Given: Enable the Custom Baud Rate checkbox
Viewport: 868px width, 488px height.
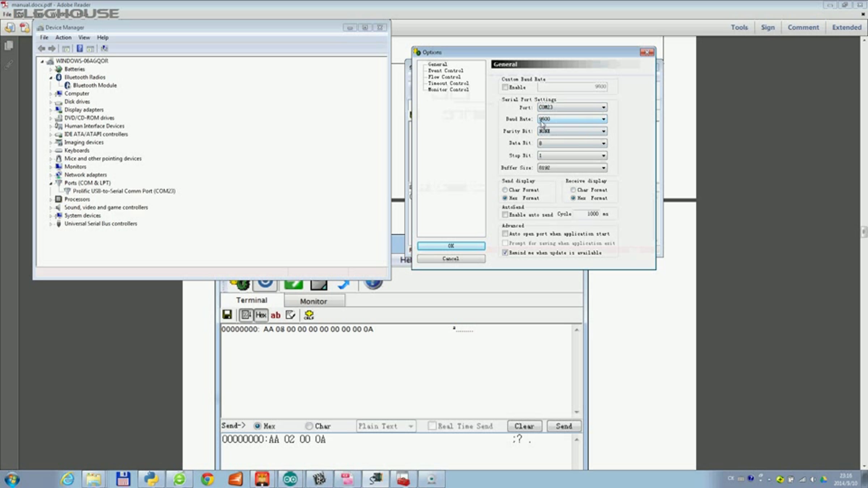Looking at the screenshot, I should pyautogui.click(x=505, y=87).
